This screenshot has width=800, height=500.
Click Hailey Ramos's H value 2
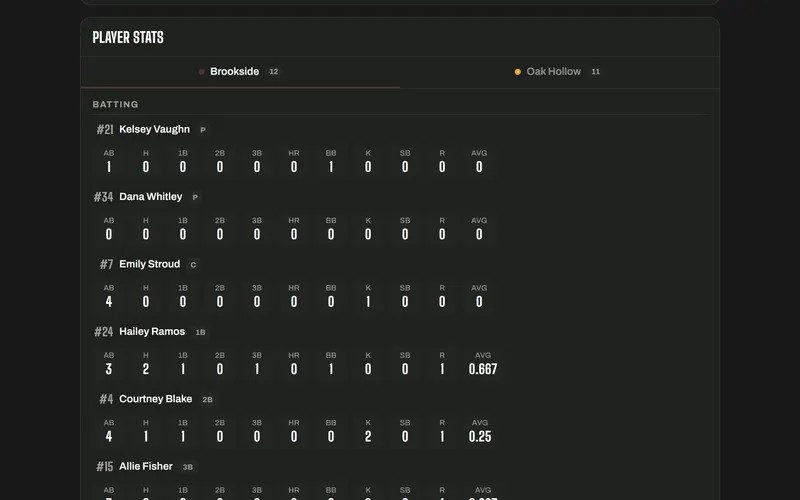pyautogui.click(x=145, y=369)
